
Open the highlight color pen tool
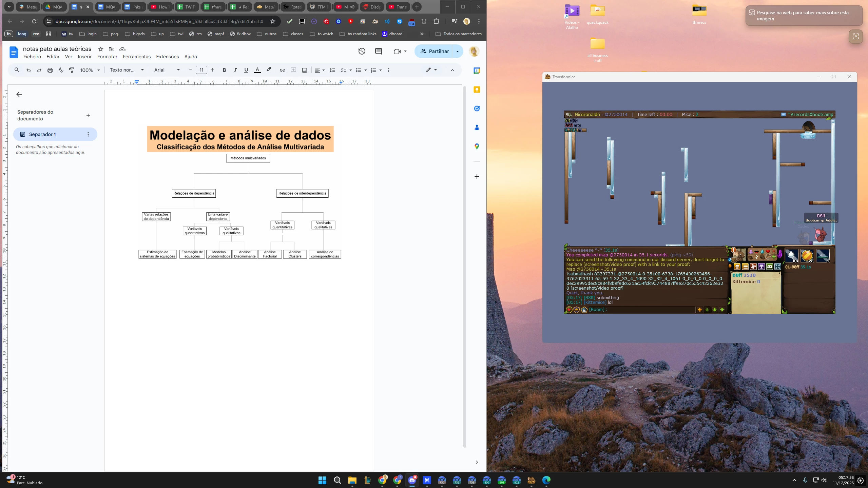pos(269,70)
